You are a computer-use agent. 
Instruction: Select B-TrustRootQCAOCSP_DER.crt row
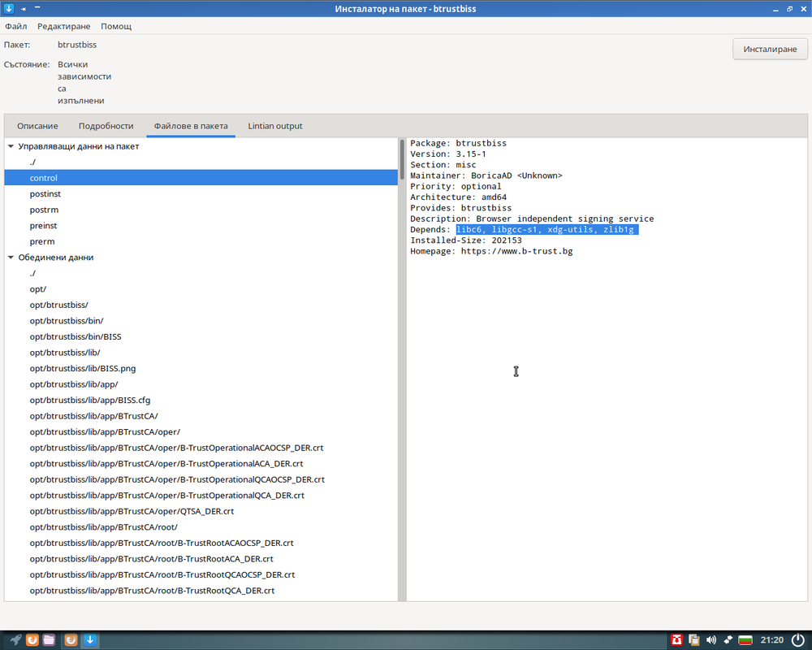pyautogui.click(x=201, y=574)
